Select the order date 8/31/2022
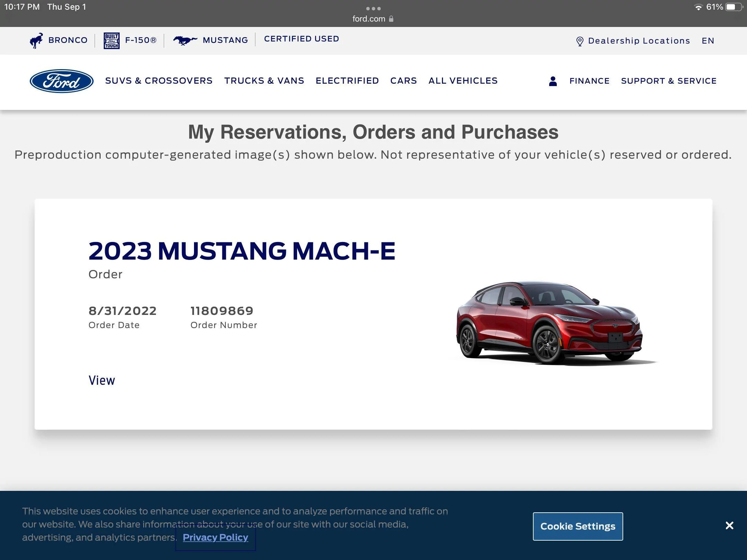 coord(122,311)
